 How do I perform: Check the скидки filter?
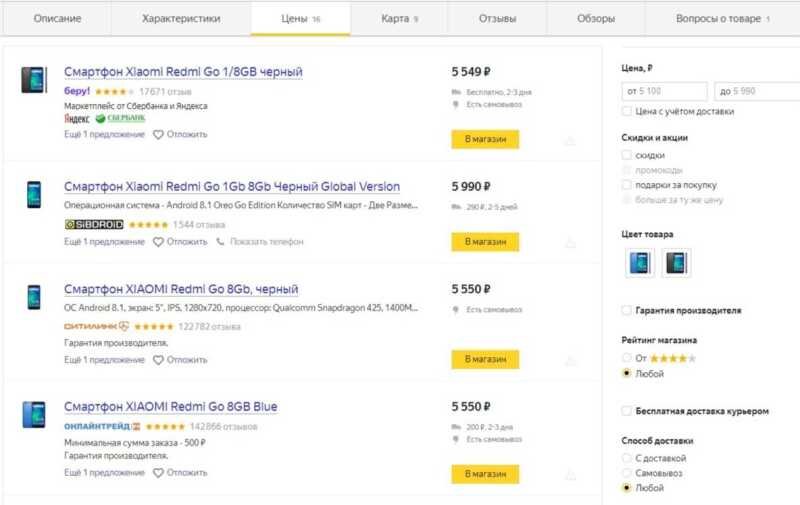[x=627, y=155]
